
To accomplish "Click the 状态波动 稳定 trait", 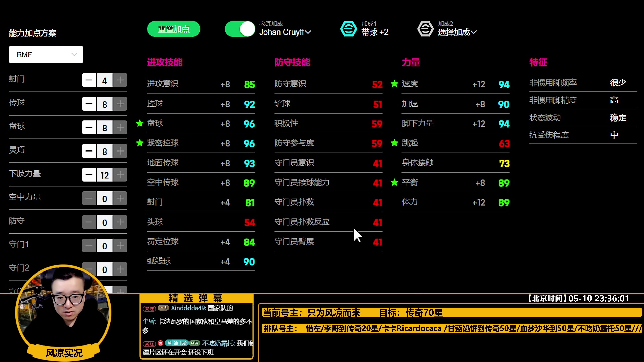I will 583,118.
